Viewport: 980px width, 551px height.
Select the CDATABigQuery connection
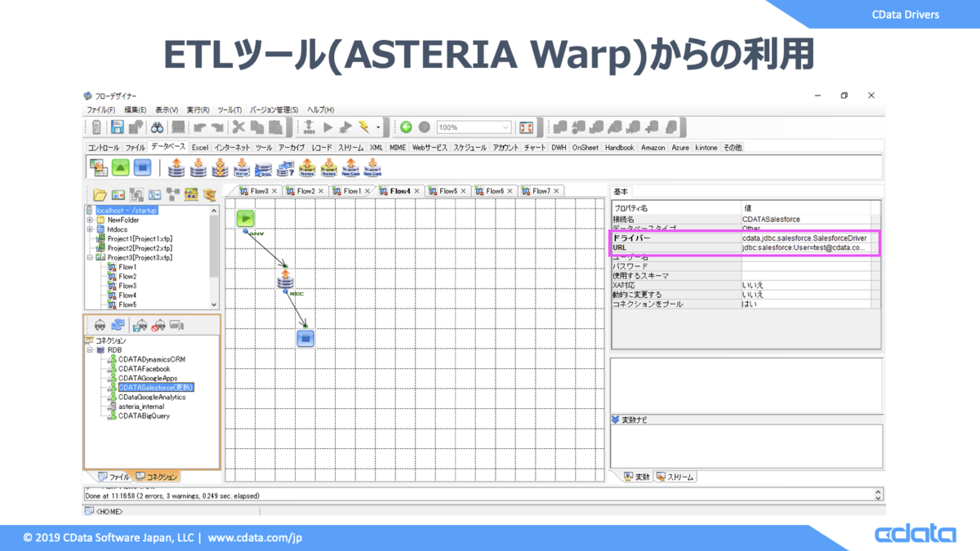click(x=143, y=415)
